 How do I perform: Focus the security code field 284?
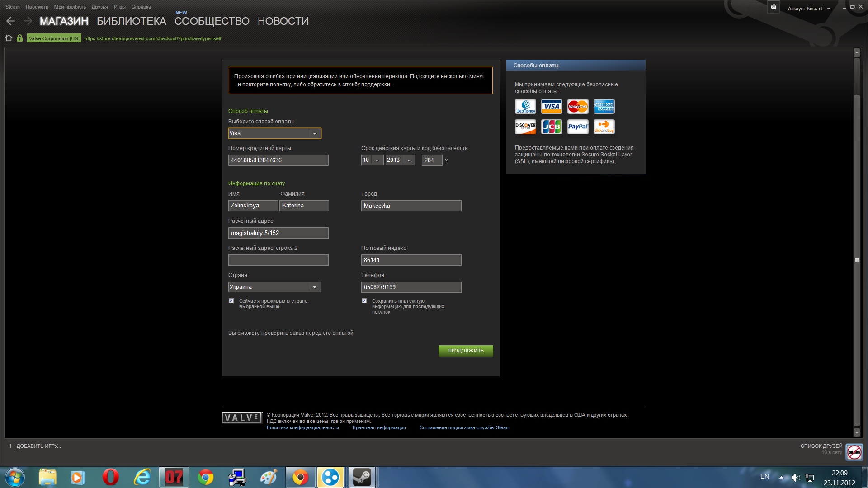coord(432,160)
